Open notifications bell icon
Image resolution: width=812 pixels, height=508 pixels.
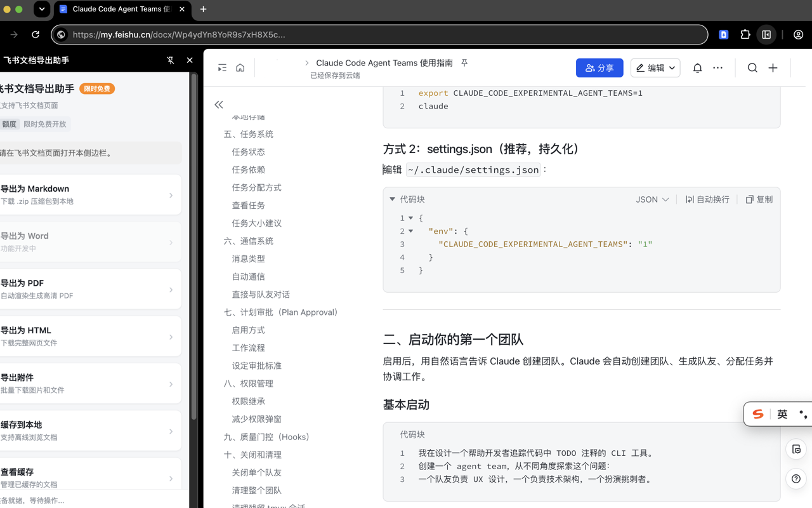pyautogui.click(x=697, y=68)
